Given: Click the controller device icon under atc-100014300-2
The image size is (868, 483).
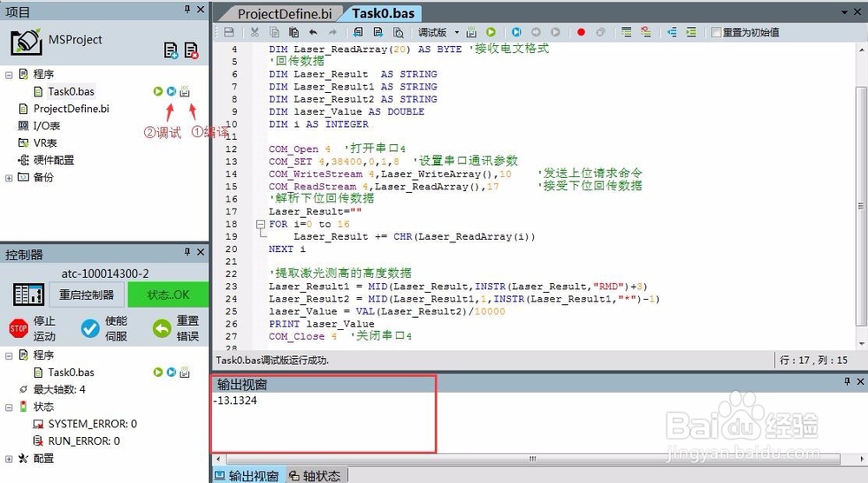Looking at the screenshot, I should tap(29, 294).
